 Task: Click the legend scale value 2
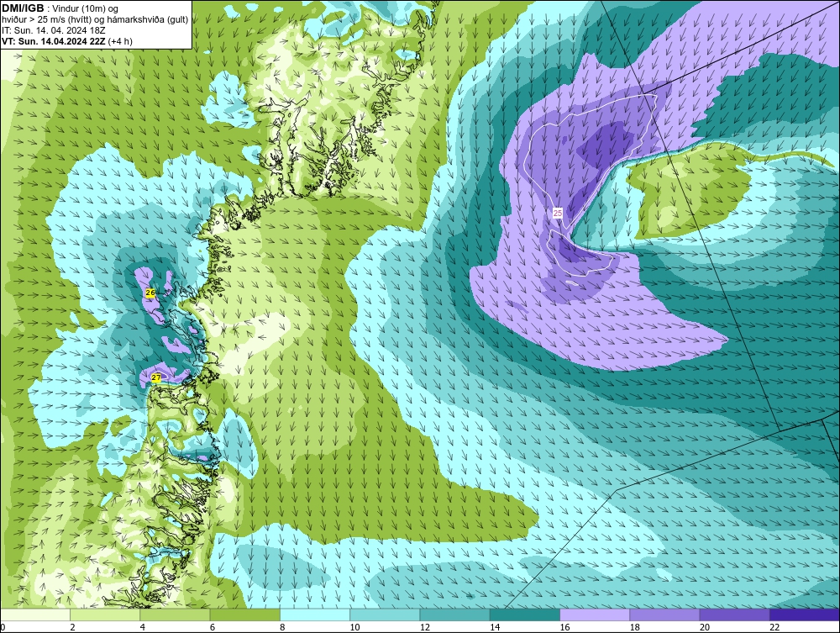point(72,628)
